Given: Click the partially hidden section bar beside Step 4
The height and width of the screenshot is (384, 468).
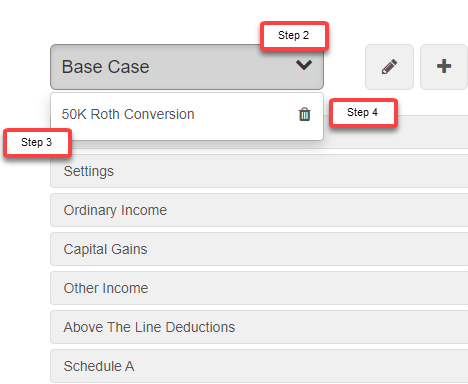Looking at the screenshot, I should [433, 132].
